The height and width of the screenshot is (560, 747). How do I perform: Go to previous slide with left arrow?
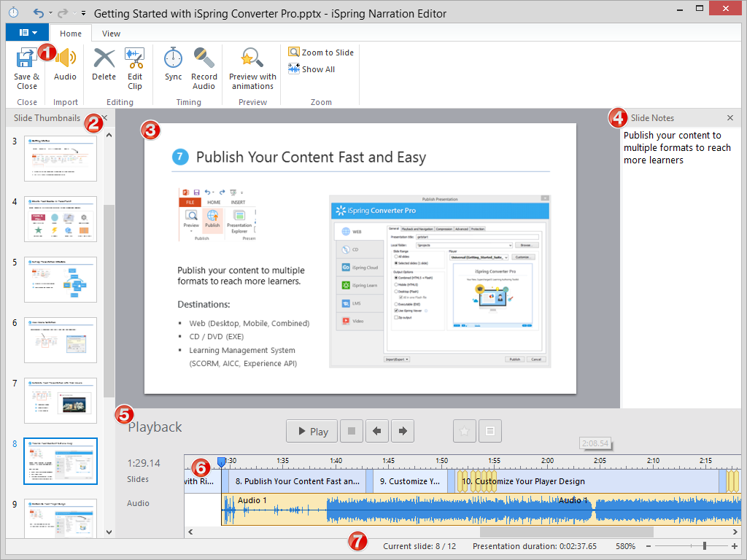pos(377,431)
